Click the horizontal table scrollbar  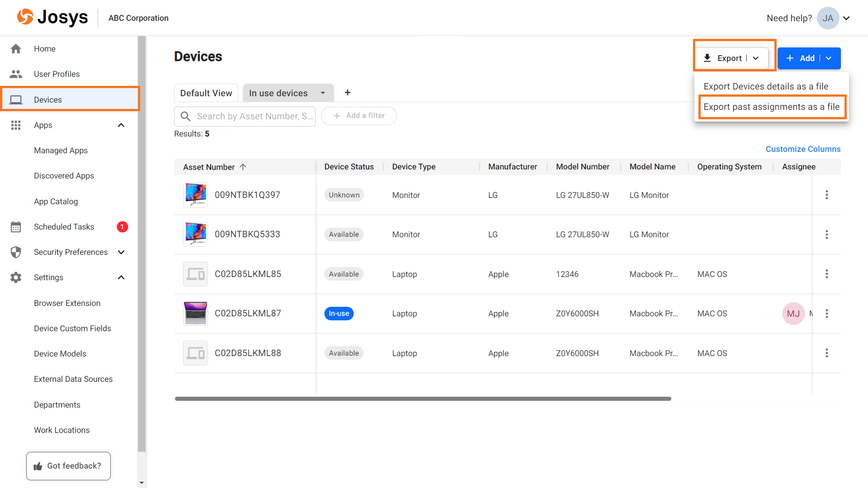point(423,399)
